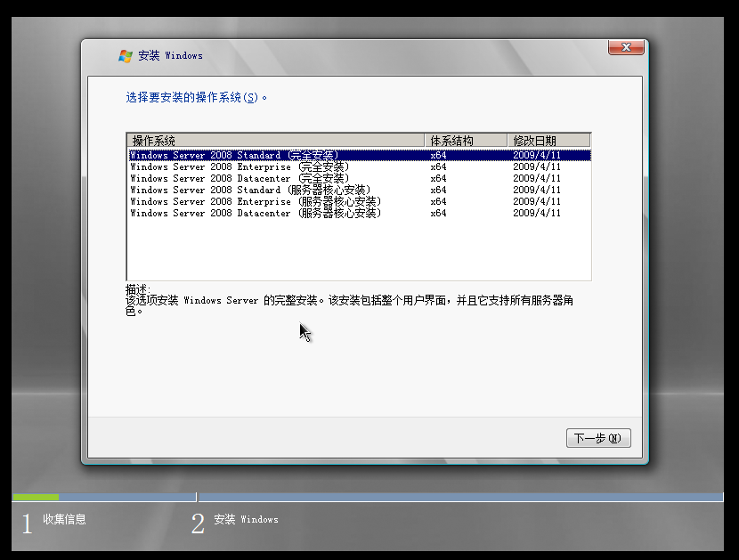This screenshot has width=739, height=560.
Task: Pick Windows Server 2008 Enterprise (服务器核心安装)
Action: click(x=360, y=201)
